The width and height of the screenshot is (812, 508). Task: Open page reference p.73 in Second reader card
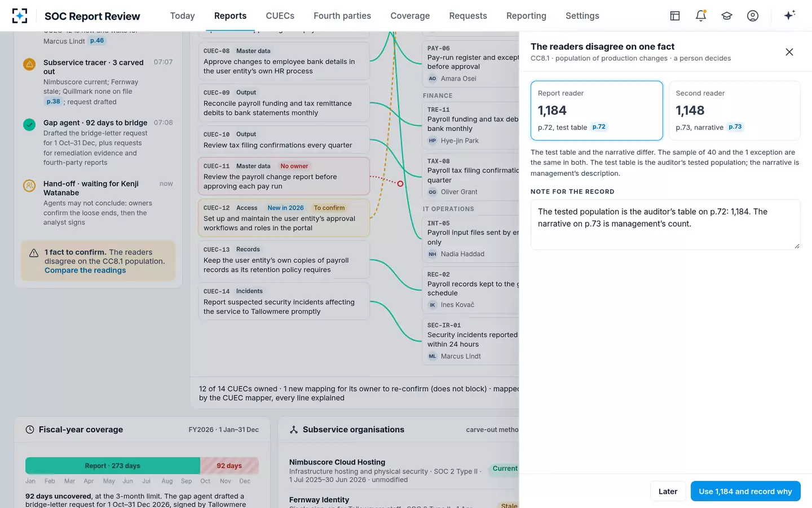pyautogui.click(x=735, y=127)
